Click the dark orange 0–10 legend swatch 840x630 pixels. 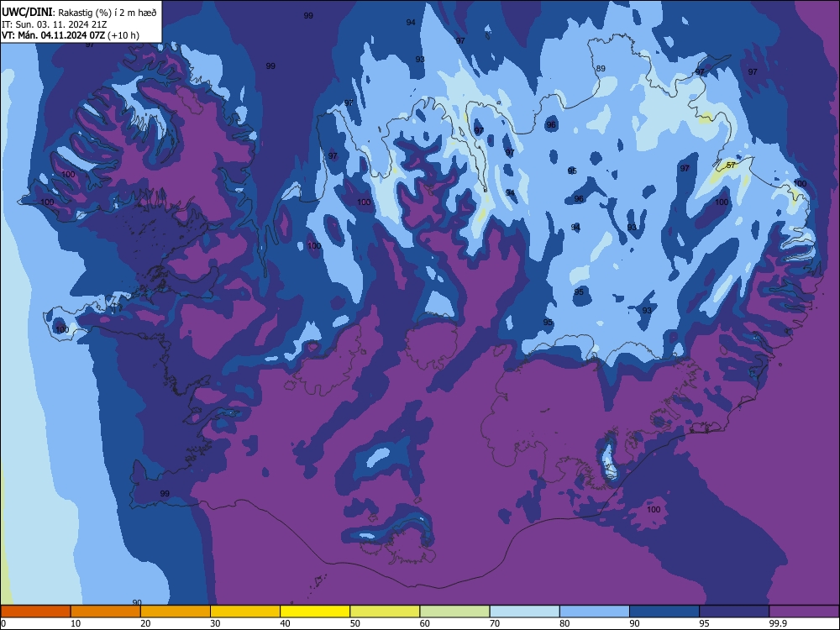click(x=35, y=612)
